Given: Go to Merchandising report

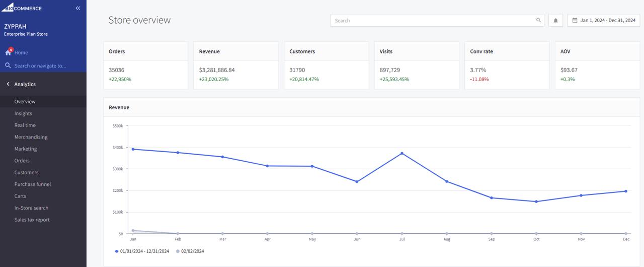Looking at the screenshot, I should [x=43, y=137].
